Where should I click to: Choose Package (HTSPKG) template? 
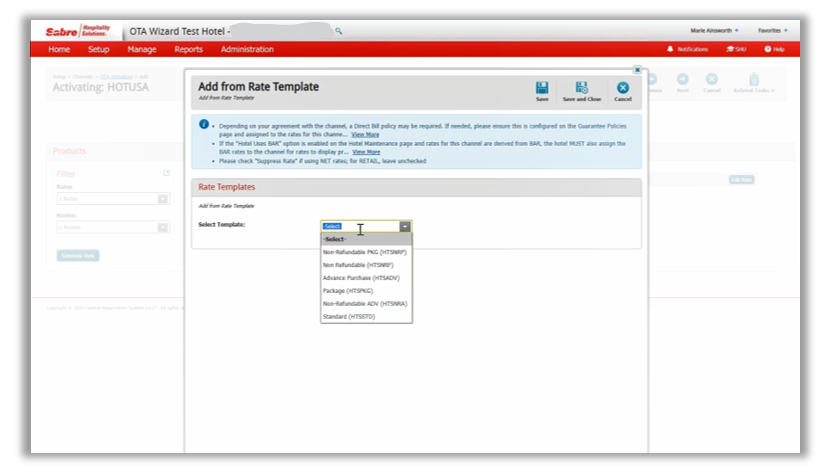(x=366, y=291)
